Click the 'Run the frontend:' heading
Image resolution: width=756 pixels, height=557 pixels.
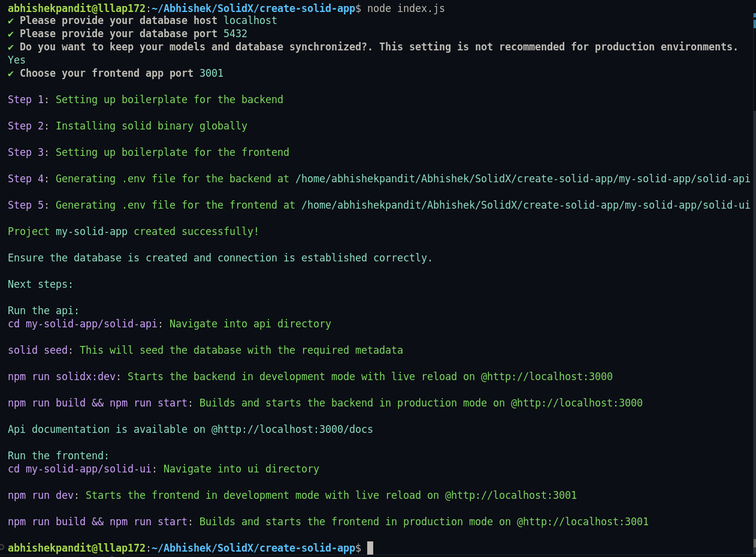point(59,456)
